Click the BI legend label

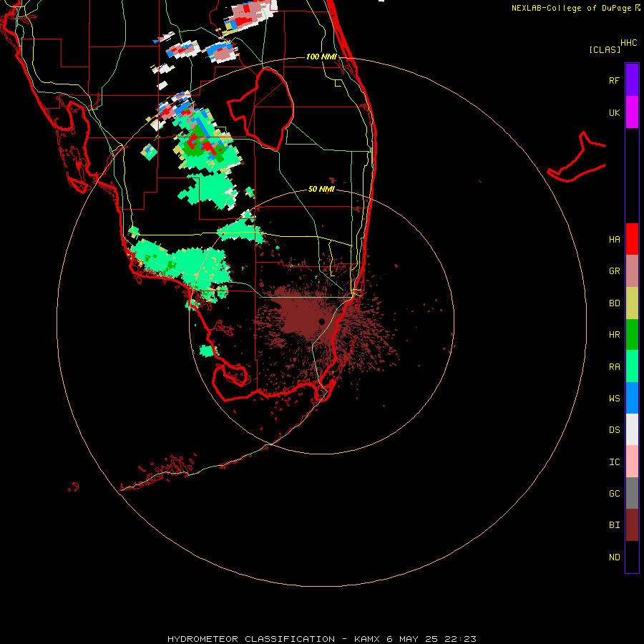tap(614, 525)
